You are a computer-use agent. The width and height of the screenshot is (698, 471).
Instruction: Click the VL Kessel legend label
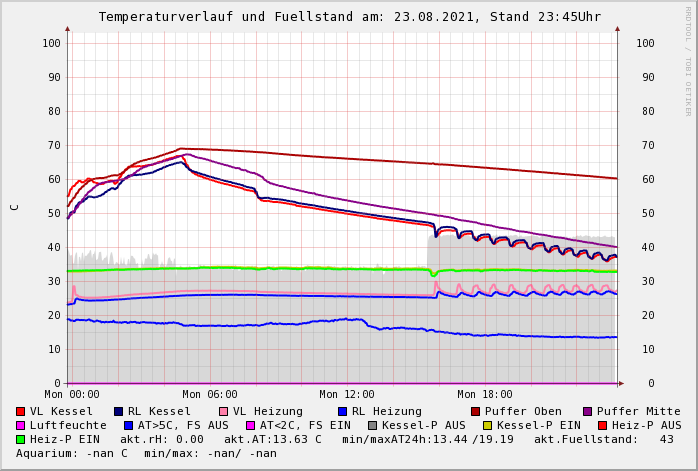tap(61, 411)
